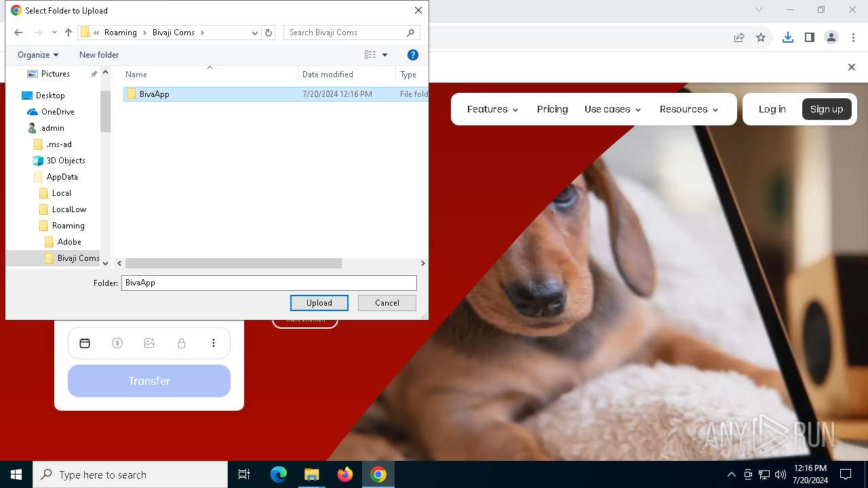Expand recent locations dropdown

click(x=54, y=33)
